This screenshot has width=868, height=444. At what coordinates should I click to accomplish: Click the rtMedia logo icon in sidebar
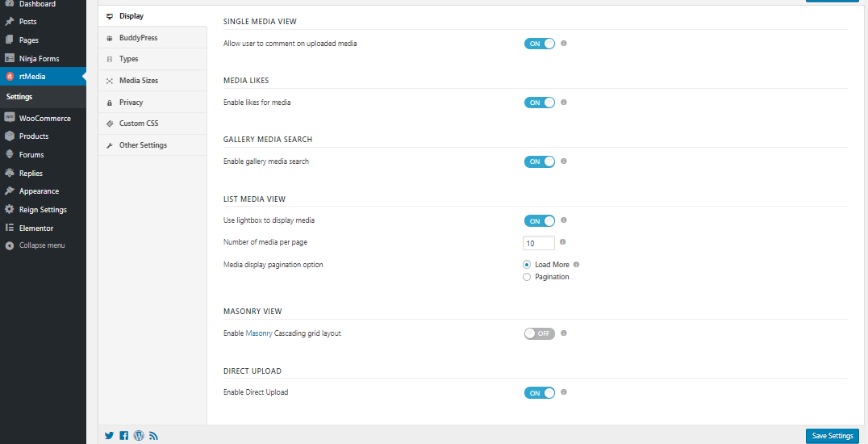click(x=10, y=77)
